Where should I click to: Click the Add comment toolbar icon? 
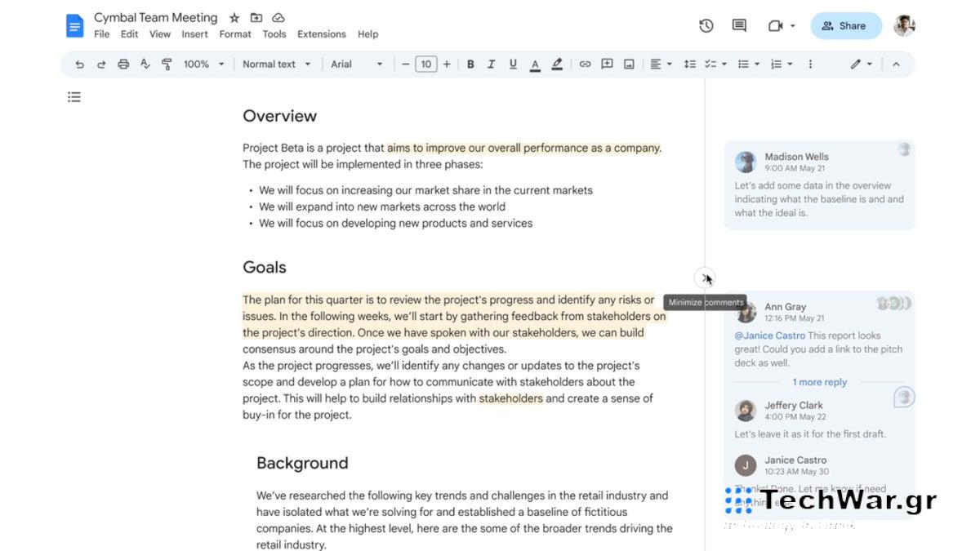click(x=607, y=64)
